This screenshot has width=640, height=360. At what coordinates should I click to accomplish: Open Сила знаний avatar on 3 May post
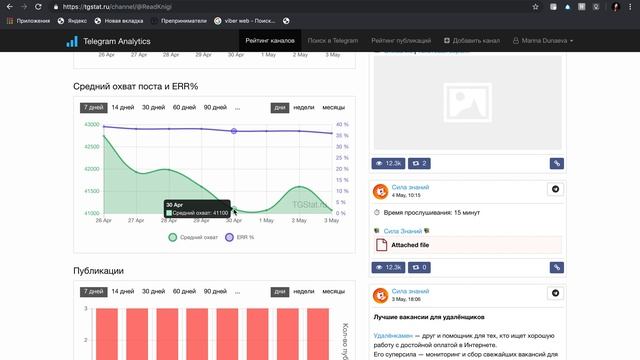click(380, 295)
